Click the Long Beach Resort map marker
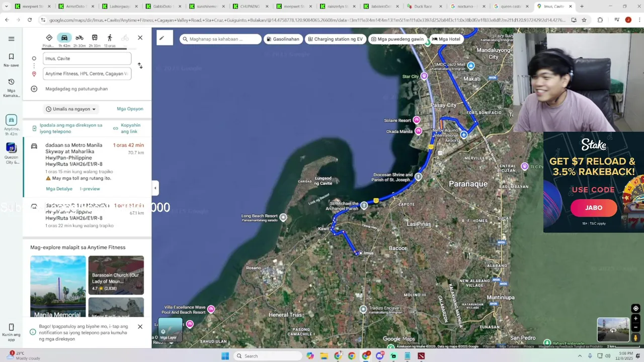This screenshot has width=644, height=362. [283, 217]
